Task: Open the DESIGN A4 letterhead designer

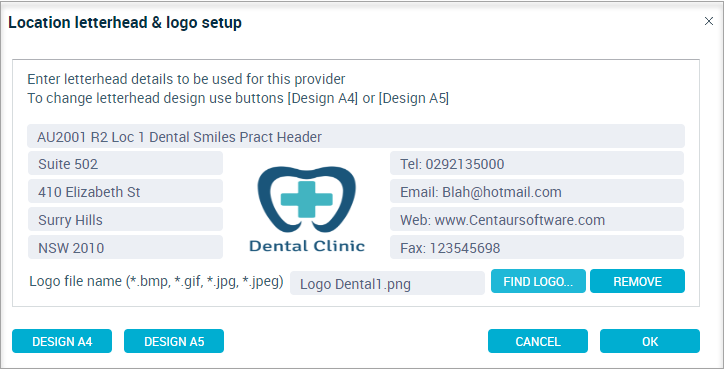Action: 62,341
